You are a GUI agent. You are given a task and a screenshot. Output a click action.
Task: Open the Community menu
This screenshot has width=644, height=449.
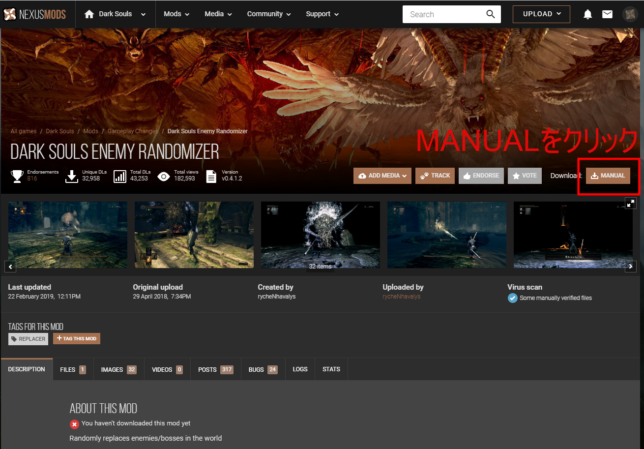(x=269, y=14)
